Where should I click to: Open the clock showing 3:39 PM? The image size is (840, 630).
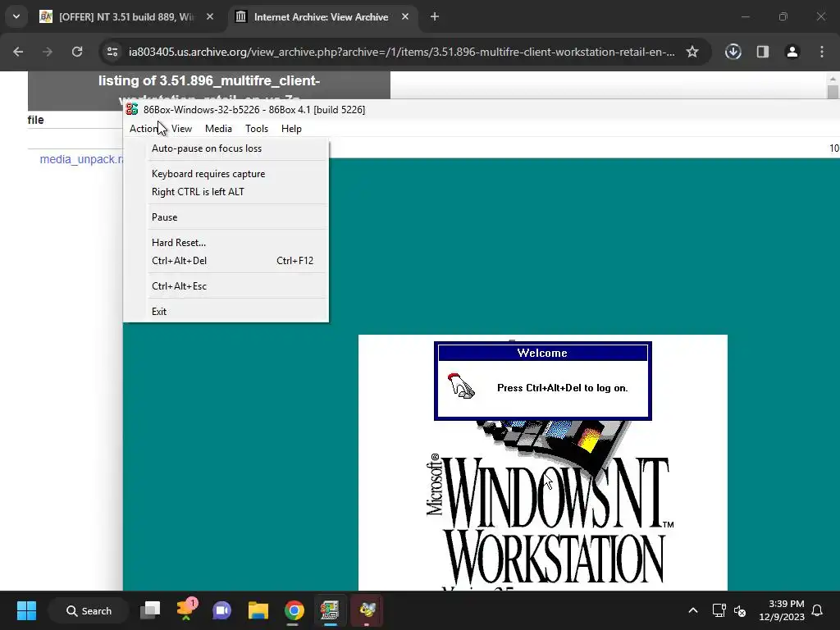point(782,610)
